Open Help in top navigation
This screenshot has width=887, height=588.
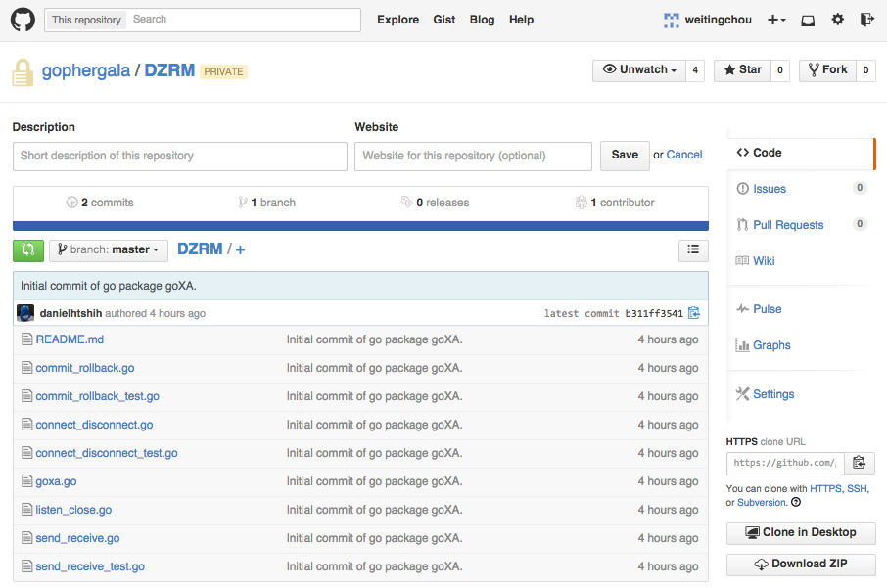[521, 20]
